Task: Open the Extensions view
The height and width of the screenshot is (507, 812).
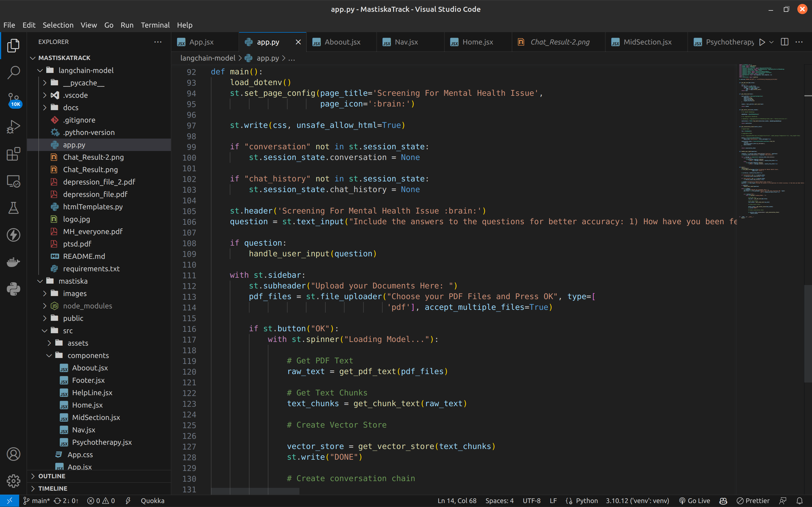Action: pos(14,154)
